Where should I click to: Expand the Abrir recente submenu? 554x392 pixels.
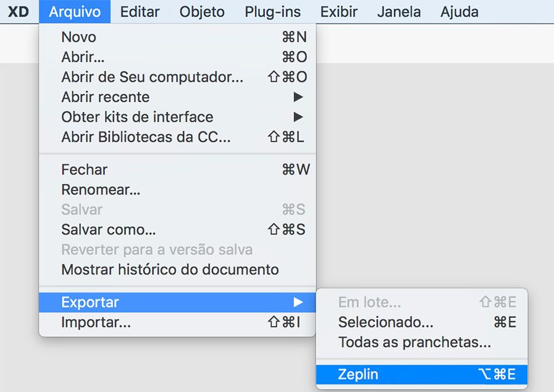coord(105,97)
